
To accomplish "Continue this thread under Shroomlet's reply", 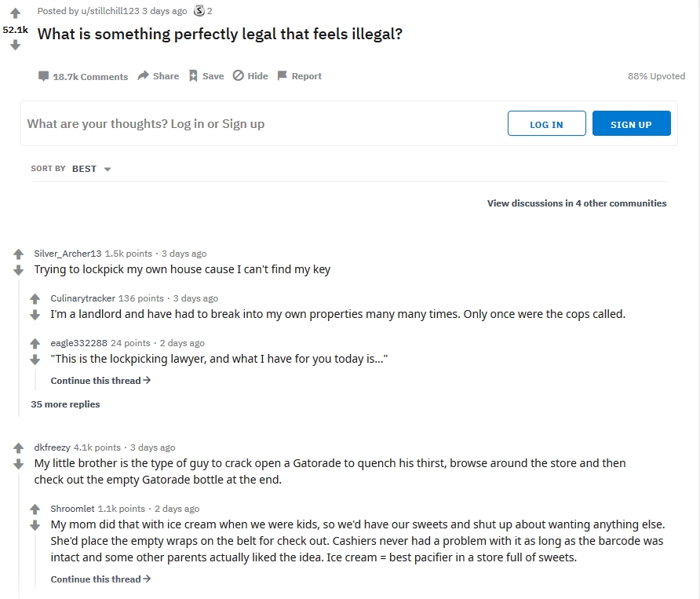I will click(100, 579).
